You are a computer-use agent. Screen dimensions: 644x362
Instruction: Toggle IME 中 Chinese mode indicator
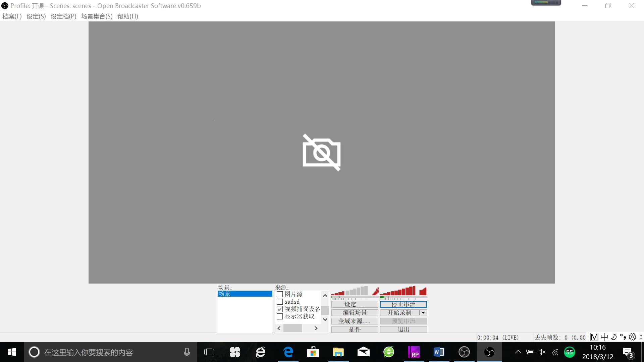pyautogui.click(x=604, y=337)
